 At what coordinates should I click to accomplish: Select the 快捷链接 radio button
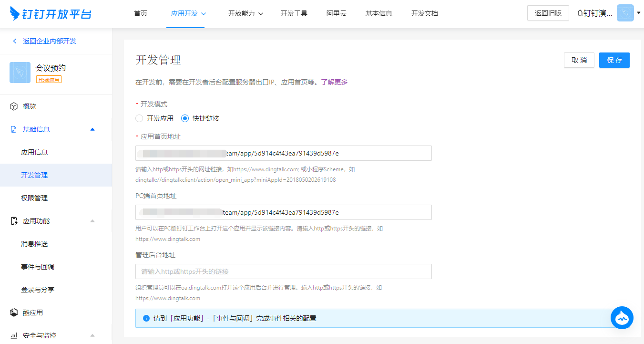pyautogui.click(x=185, y=118)
